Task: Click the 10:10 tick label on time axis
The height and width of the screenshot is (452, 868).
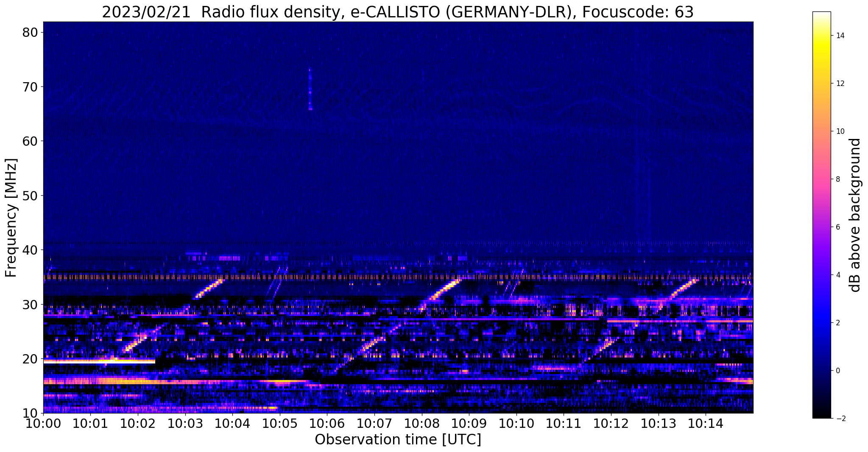Action: tap(516, 423)
